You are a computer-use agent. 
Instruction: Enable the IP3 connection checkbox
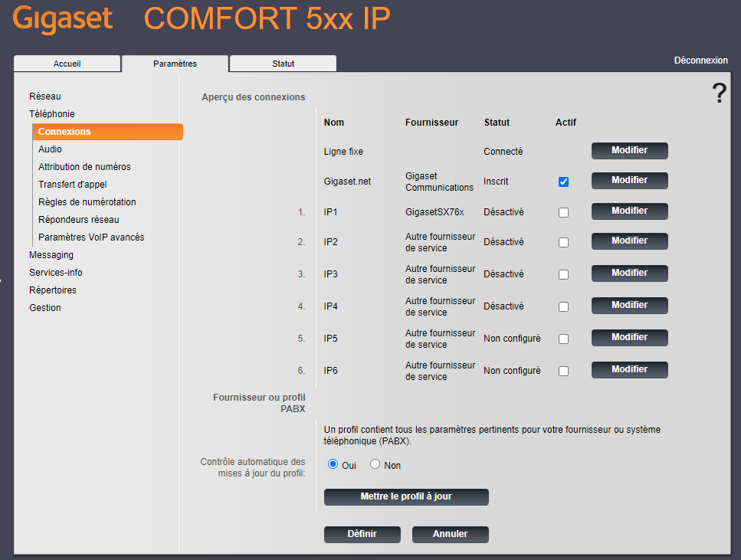563,274
